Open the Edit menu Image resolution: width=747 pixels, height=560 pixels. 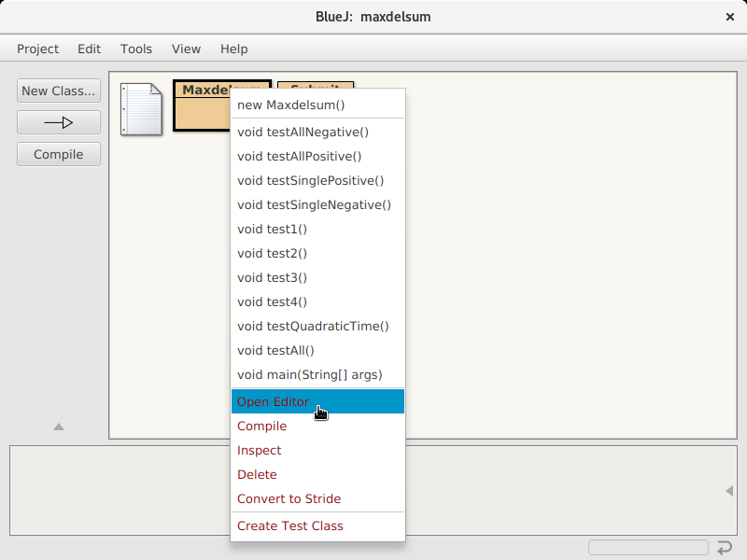click(x=89, y=49)
